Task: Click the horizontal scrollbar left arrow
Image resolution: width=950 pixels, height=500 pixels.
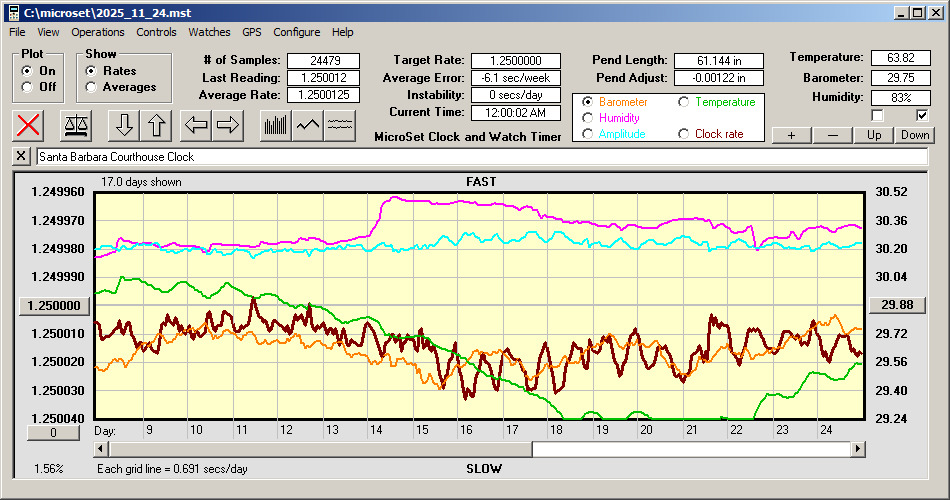Action: coord(103,450)
